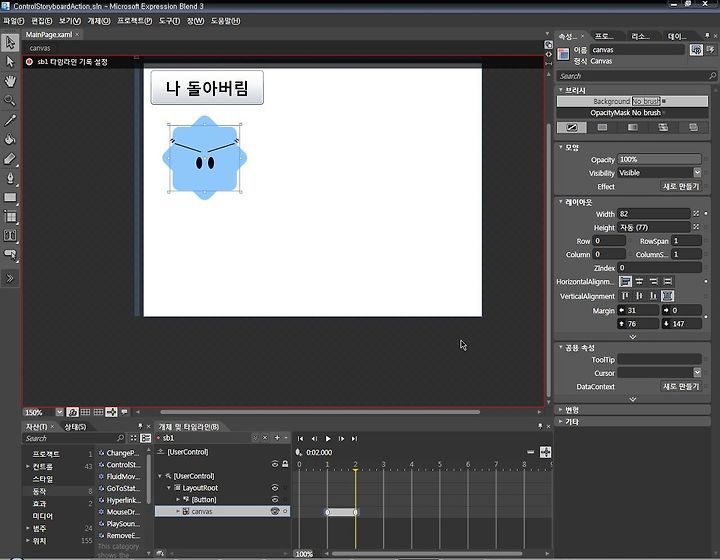Screen dimensions: 720x560
Task: Show the artboard grid
Action: pyautogui.click(x=85, y=412)
